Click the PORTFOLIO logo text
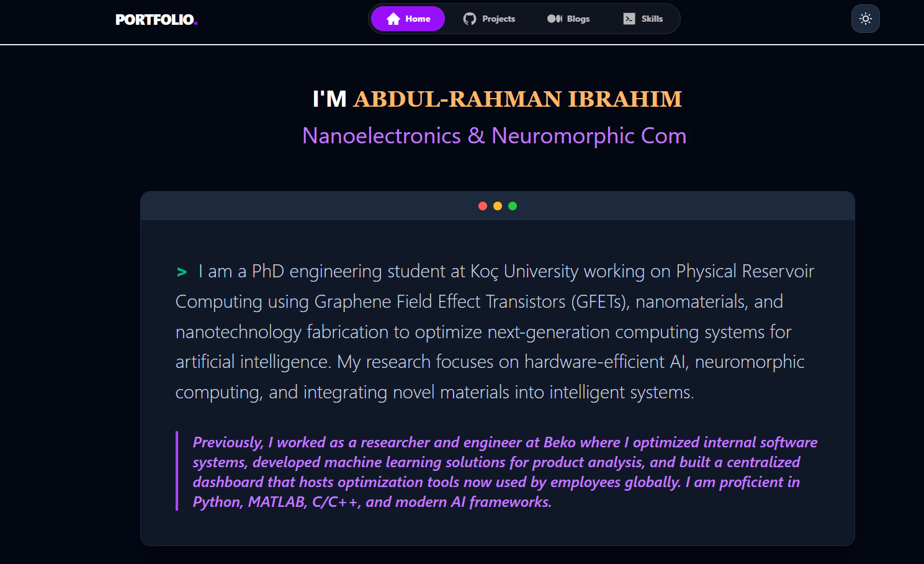This screenshot has height=564, width=924. 154,19
